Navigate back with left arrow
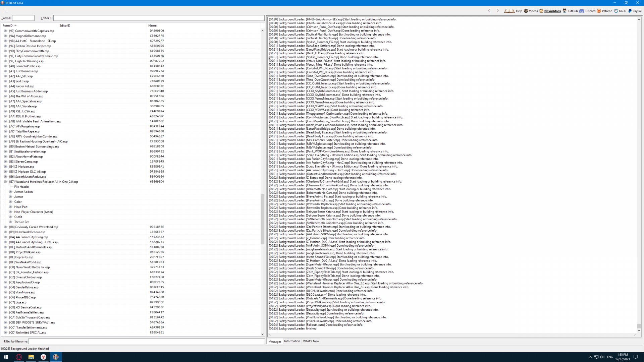The height and width of the screenshot is (362, 644). click(489, 11)
